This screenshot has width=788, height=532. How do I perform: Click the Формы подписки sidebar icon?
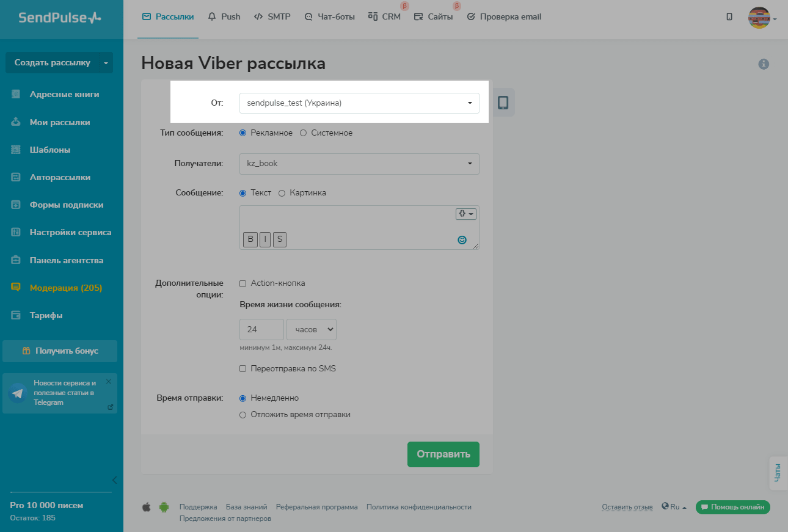16,205
